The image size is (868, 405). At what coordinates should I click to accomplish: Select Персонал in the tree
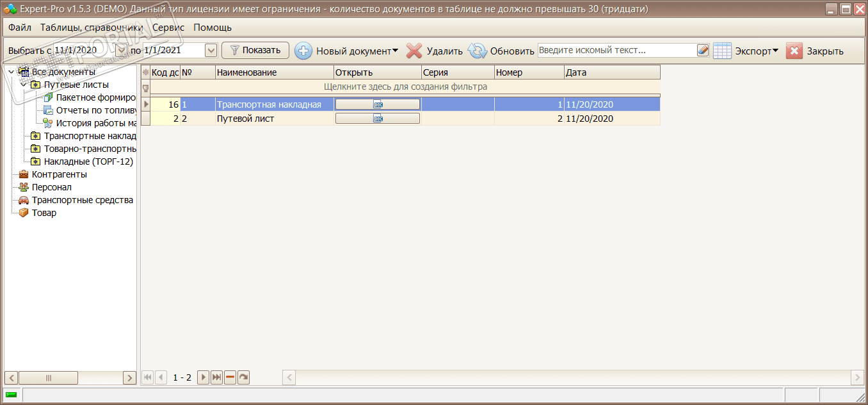click(x=52, y=187)
